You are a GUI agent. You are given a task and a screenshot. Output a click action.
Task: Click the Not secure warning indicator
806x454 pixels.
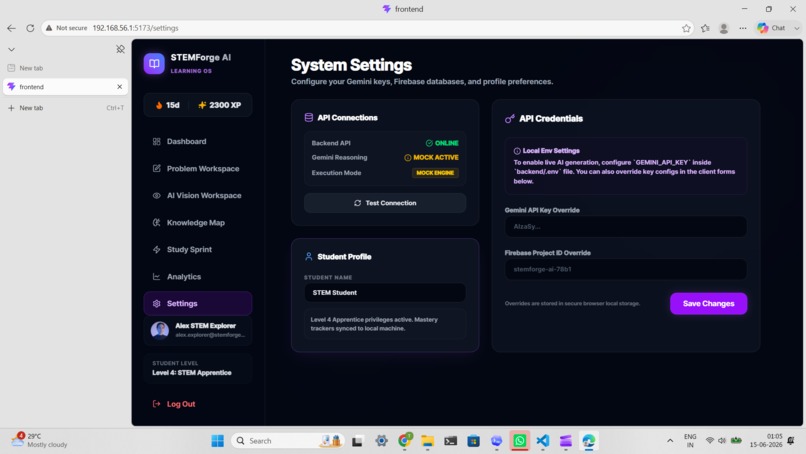tap(66, 28)
